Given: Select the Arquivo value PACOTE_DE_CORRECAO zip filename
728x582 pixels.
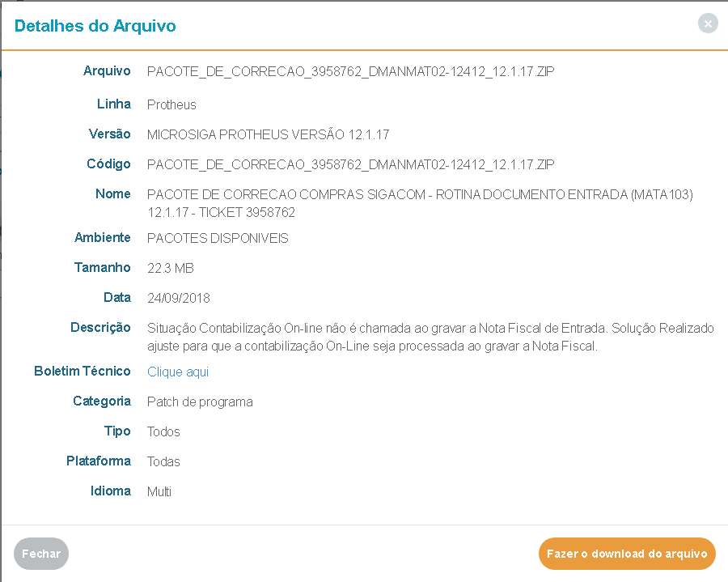Looking at the screenshot, I should (350, 71).
